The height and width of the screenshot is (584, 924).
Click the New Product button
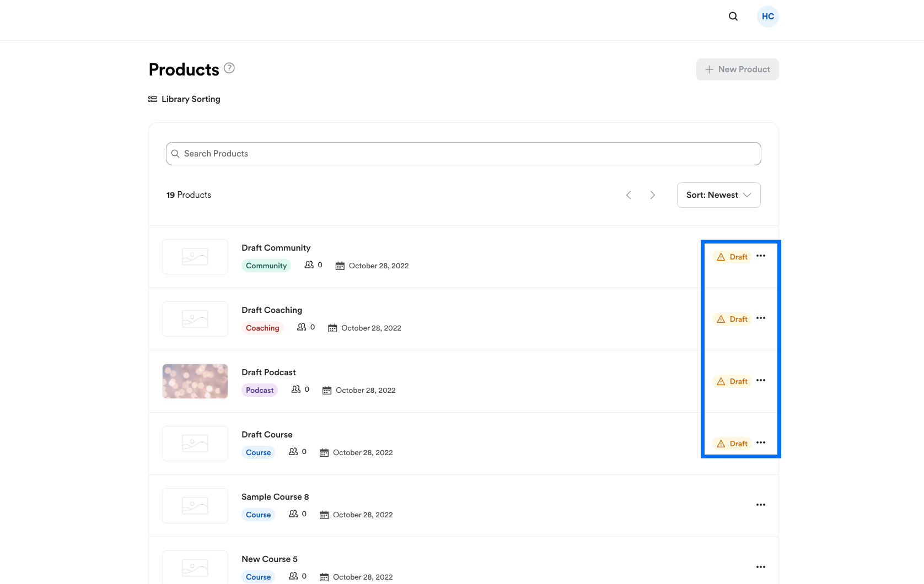(737, 69)
